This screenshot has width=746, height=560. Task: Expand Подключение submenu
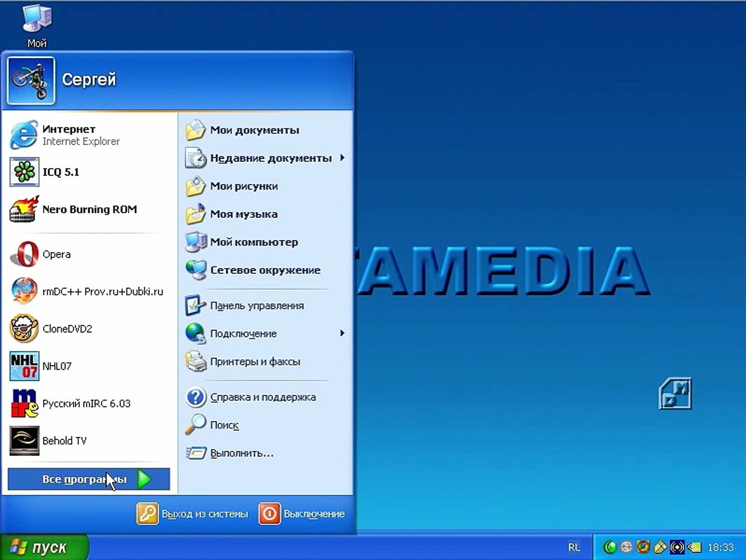266,334
